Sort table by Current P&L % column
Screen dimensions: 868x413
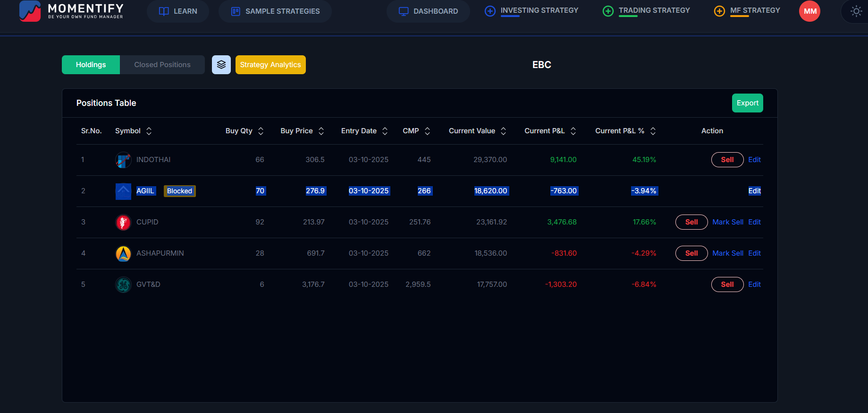(x=653, y=131)
